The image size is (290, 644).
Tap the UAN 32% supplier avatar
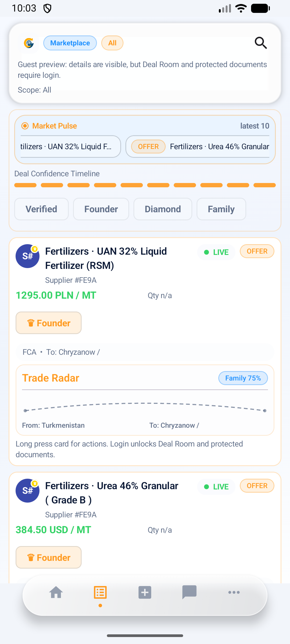coord(27,256)
